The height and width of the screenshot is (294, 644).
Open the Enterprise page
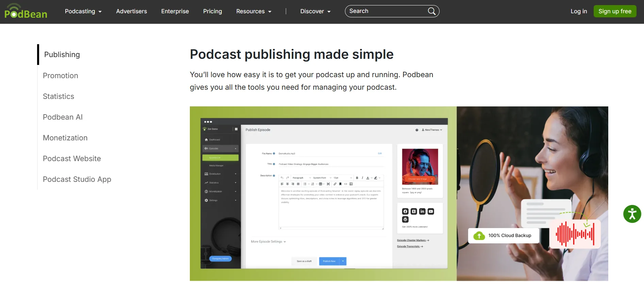(x=175, y=11)
